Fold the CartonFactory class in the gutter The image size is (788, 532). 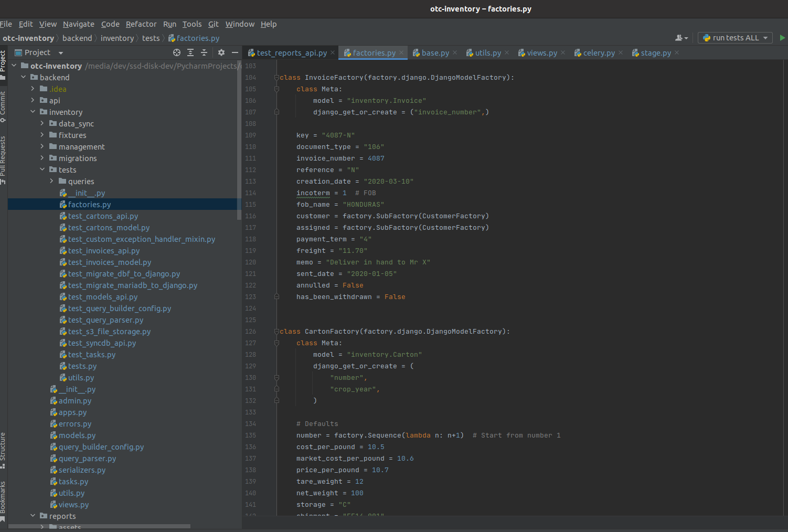point(276,332)
